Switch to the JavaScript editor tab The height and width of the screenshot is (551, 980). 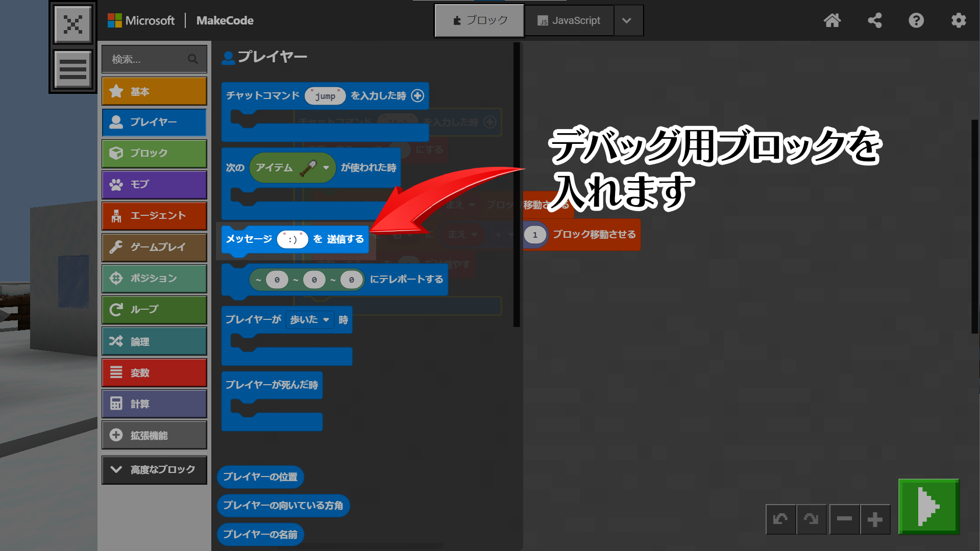(x=569, y=20)
